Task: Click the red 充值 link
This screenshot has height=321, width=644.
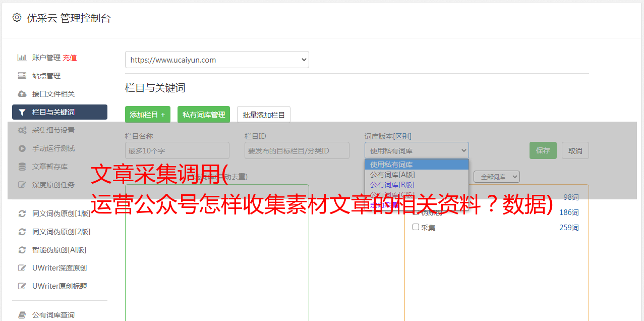Action: [70, 58]
